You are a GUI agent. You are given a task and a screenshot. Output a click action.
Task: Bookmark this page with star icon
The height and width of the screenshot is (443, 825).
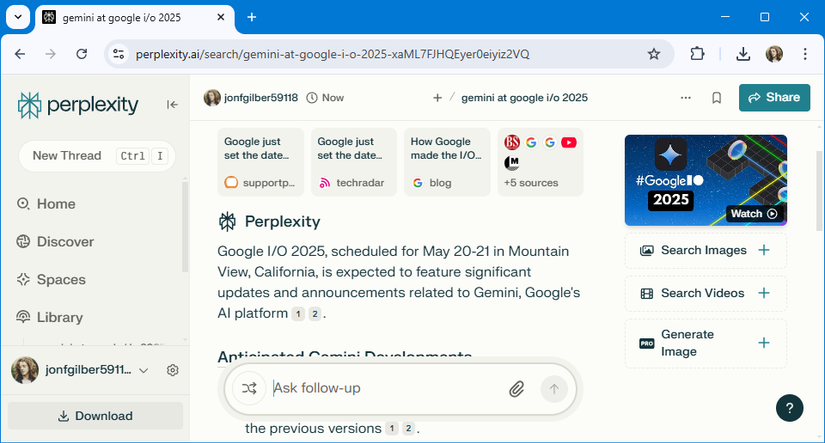[654, 54]
